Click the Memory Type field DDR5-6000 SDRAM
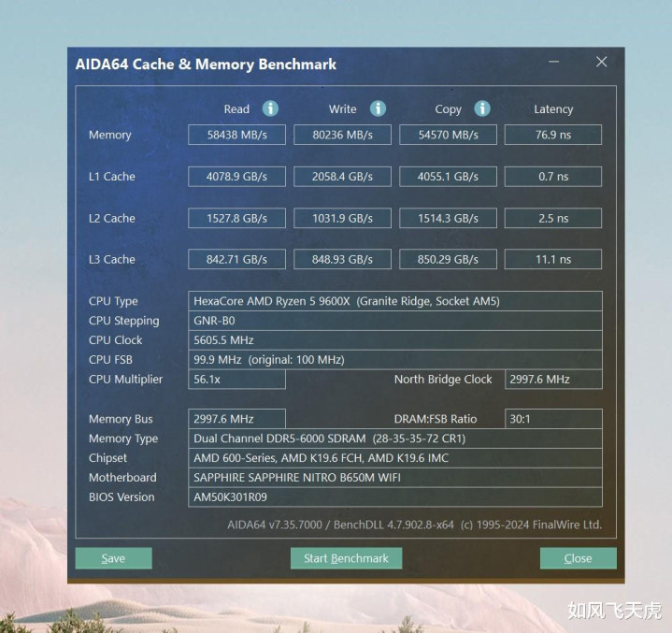Image resolution: width=672 pixels, height=633 pixels. [395, 439]
